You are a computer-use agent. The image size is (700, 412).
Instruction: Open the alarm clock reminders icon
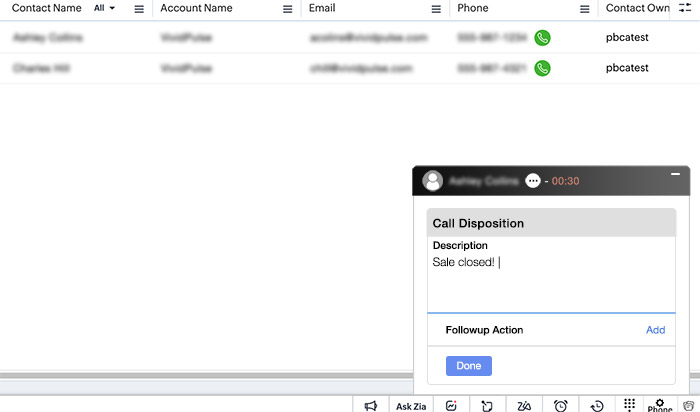561,405
